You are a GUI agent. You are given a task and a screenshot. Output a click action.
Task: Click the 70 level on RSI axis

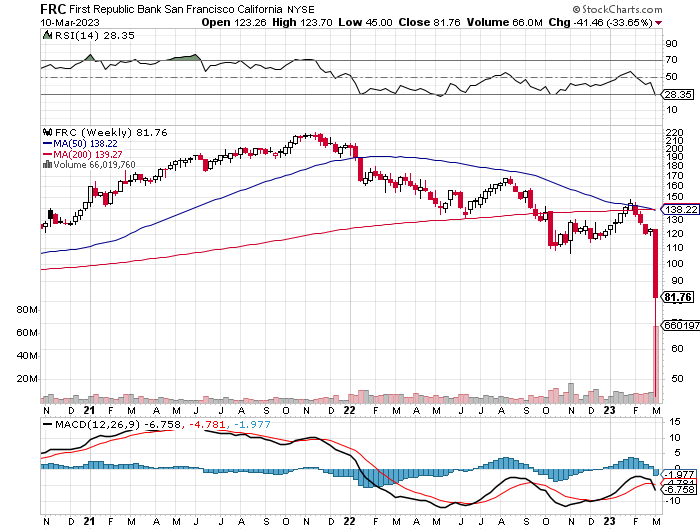pos(671,60)
